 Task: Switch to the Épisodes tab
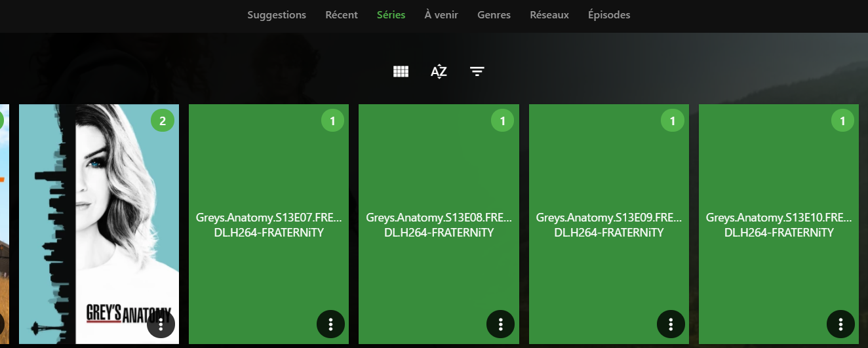click(x=609, y=14)
